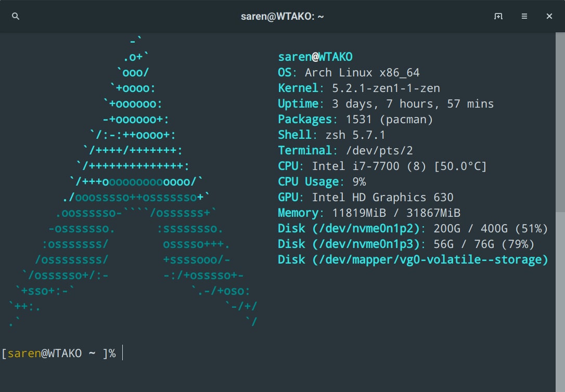Click the Kernel value 5.2.1-zen1-1-zen

pos(386,88)
